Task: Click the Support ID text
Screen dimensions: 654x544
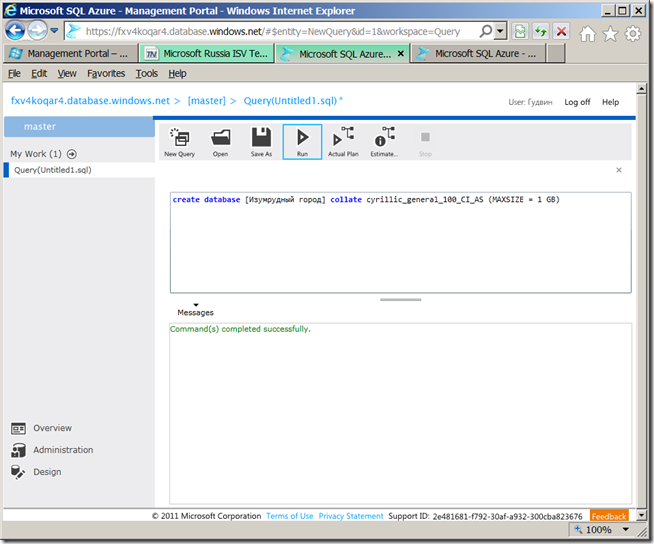Action: (485, 516)
